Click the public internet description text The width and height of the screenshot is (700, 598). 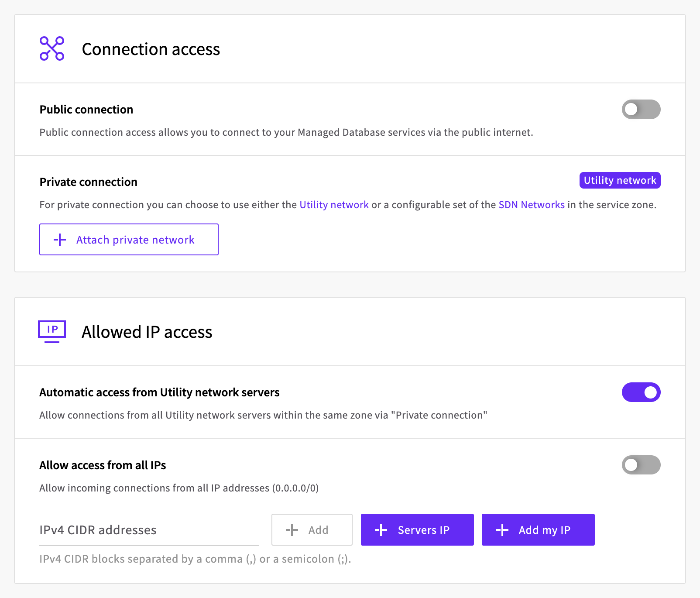point(286,132)
